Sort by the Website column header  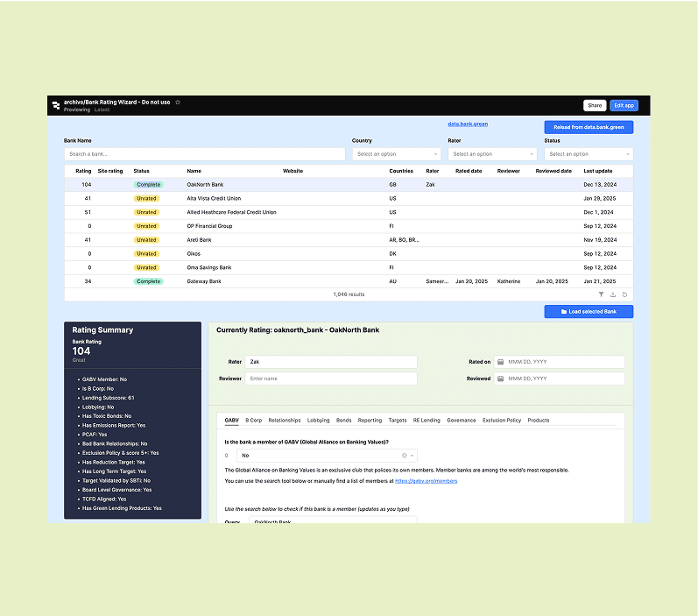pos(293,171)
